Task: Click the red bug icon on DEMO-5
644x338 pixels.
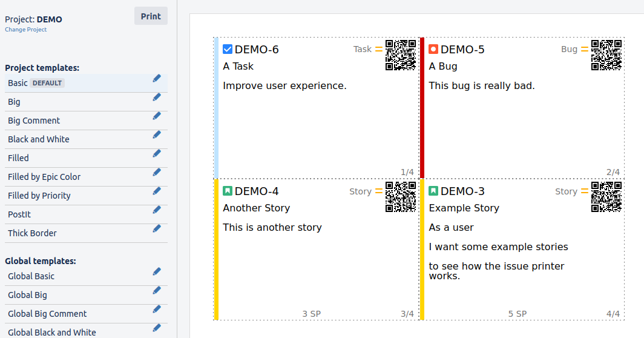Action: click(433, 49)
